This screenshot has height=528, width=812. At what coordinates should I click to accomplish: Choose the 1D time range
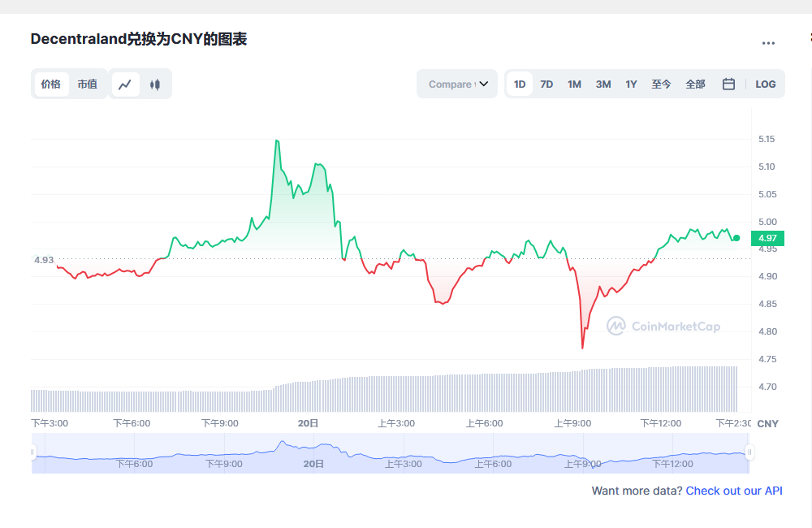(520, 84)
